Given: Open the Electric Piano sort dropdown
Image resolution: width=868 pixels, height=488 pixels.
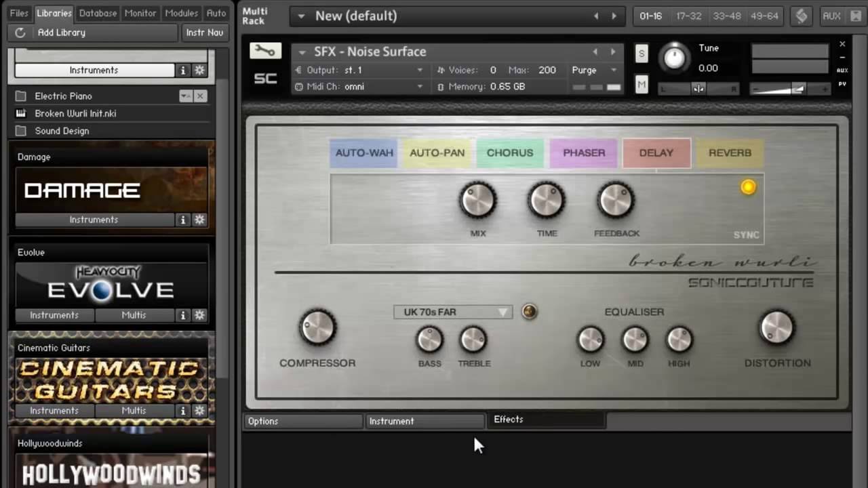Looking at the screenshot, I should click(185, 96).
